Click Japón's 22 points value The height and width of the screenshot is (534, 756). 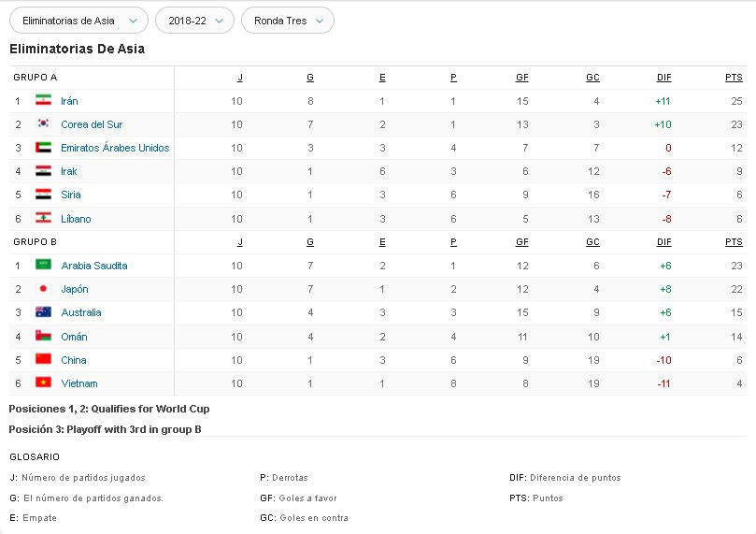point(736,289)
